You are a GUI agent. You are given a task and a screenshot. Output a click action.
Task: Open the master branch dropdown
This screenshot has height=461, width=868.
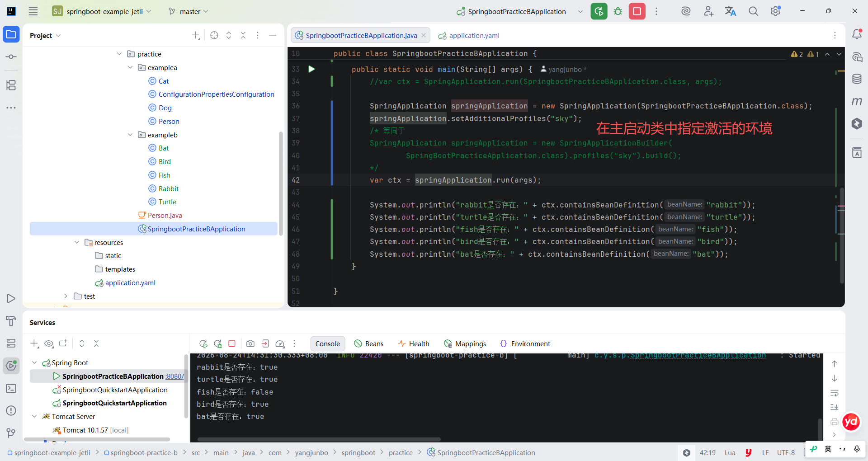pyautogui.click(x=188, y=11)
